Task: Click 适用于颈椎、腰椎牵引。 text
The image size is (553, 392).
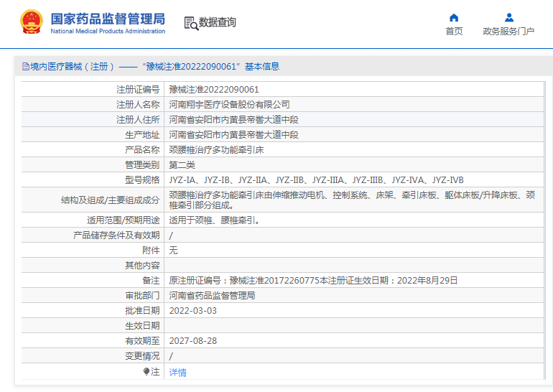Action: [x=215, y=220]
